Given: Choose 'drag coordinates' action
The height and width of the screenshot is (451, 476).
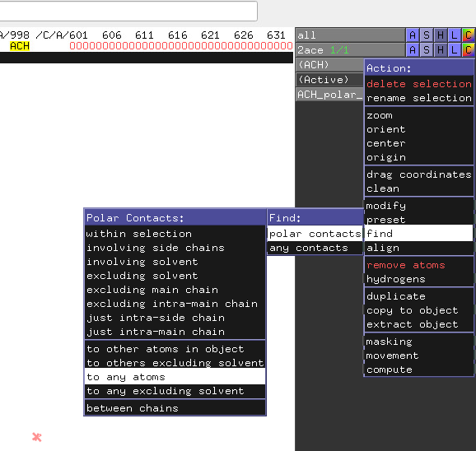Looking at the screenshot, I should point(419,174).
